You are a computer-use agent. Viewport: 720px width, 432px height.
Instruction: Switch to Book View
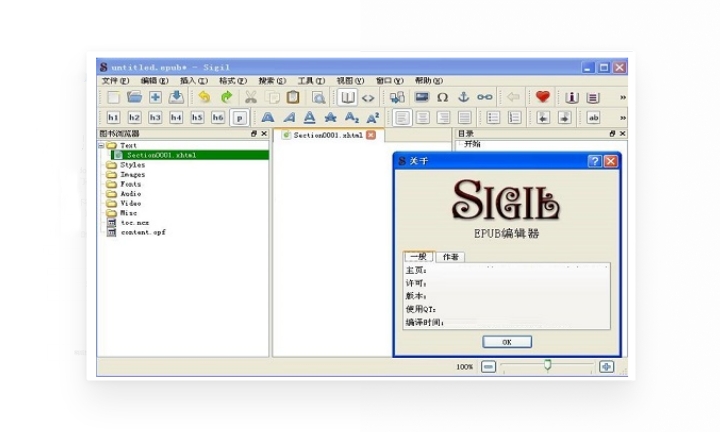(x=347, y=97)
